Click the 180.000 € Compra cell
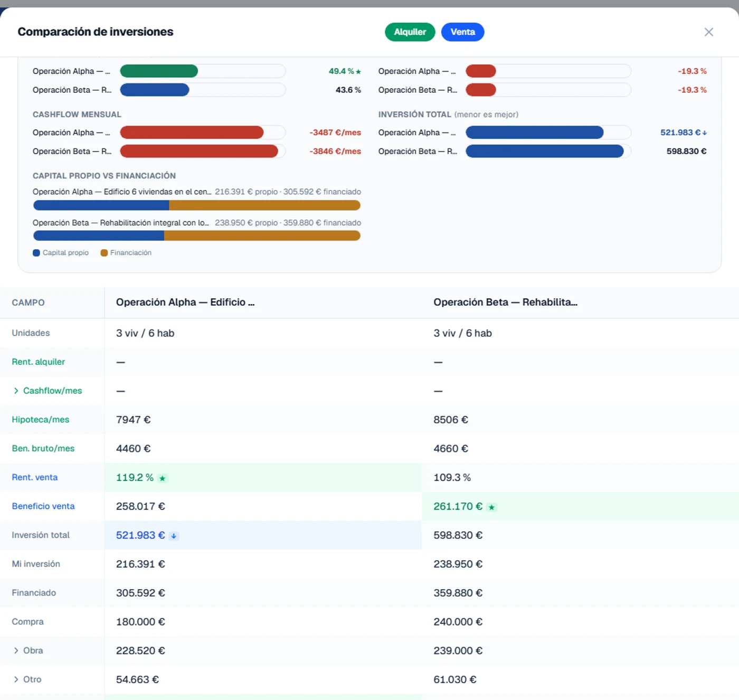 pyautogui.click(x=140, y=622)
